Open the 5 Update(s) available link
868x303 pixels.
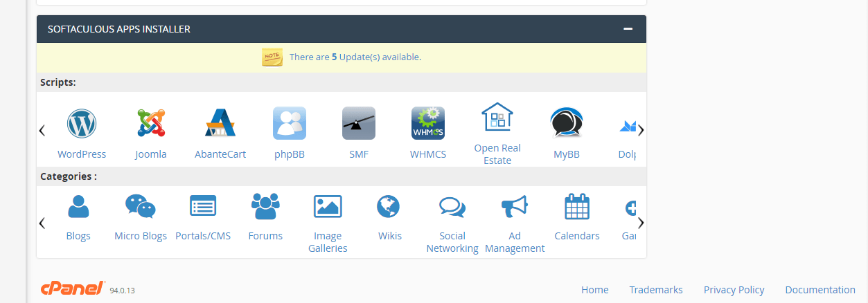click(x=355, y=57)
